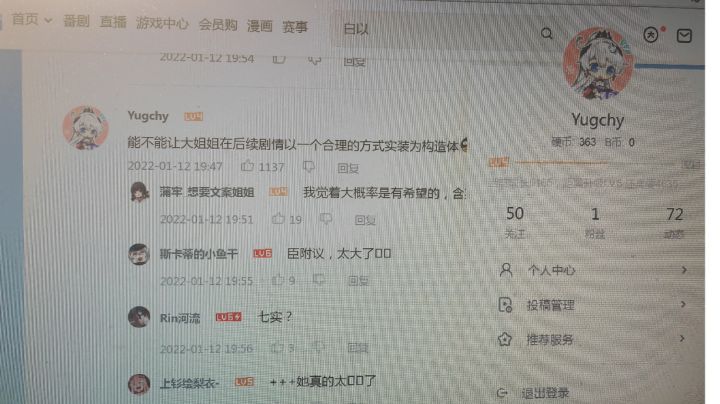Open 游戏中心 in the top navigation
The image size is (720, 404).
click(x=162, y=23)
